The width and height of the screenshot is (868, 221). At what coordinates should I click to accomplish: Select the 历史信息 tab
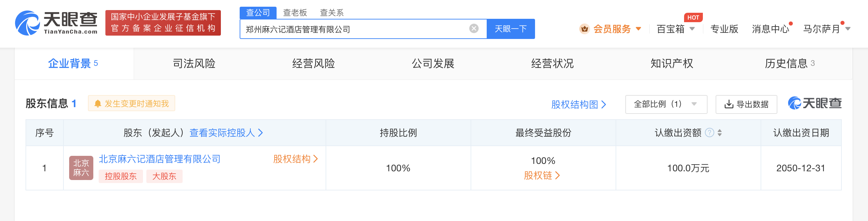click(x=790, y=63)
